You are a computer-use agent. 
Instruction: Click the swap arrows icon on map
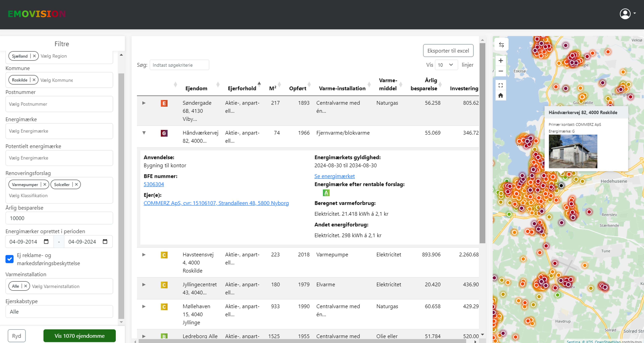(x=501, y=45)
